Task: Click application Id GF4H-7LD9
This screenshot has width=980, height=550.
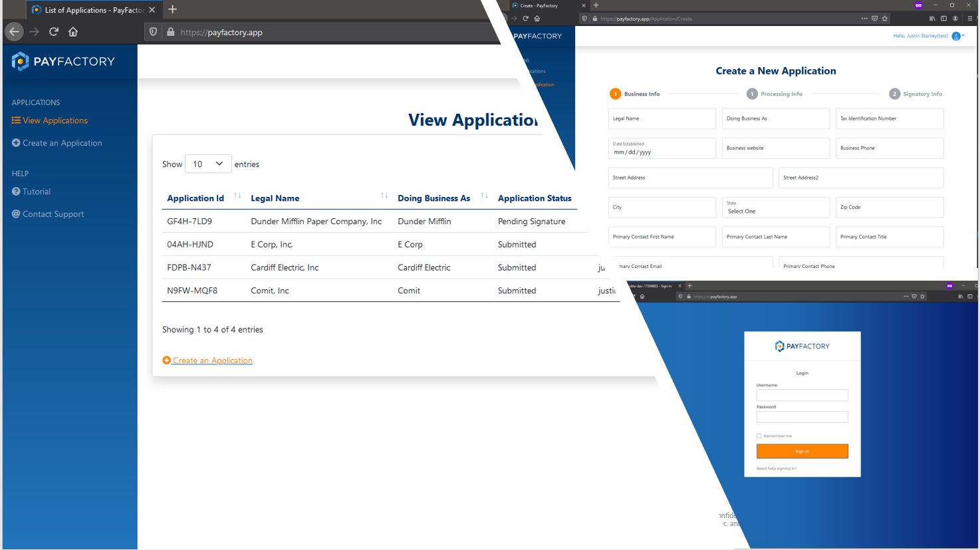Action: (x=189, y=221)
